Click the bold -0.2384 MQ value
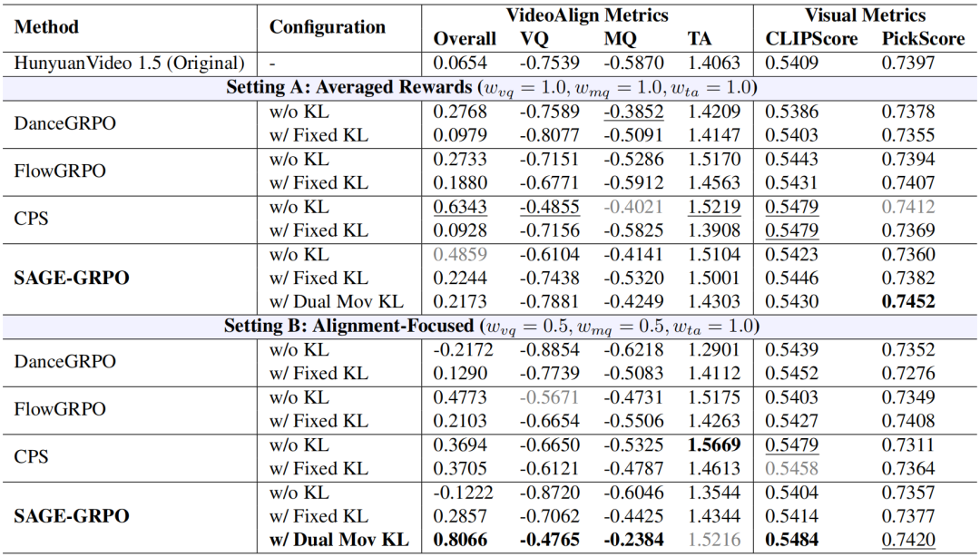The height and width of the screenshot is (557, 980). click(x=633, y=540)
